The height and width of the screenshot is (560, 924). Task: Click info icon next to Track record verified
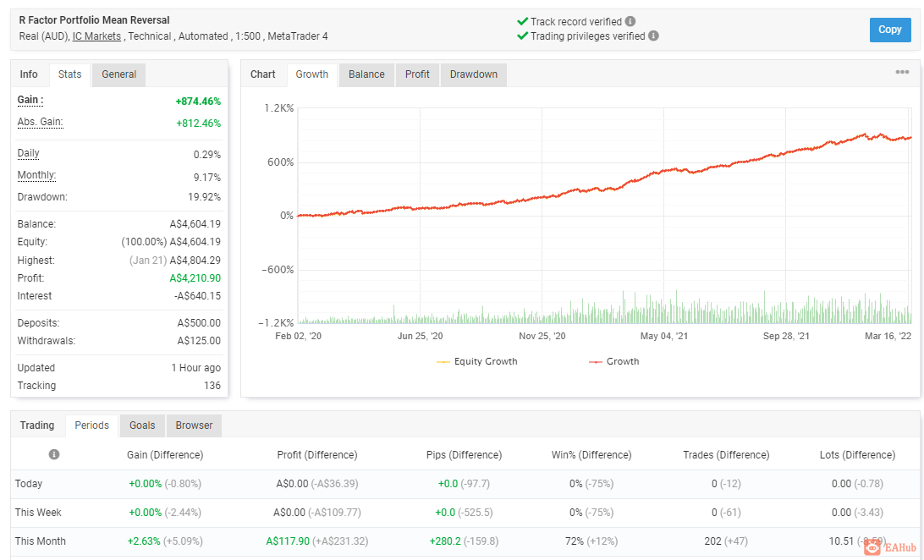630,21
